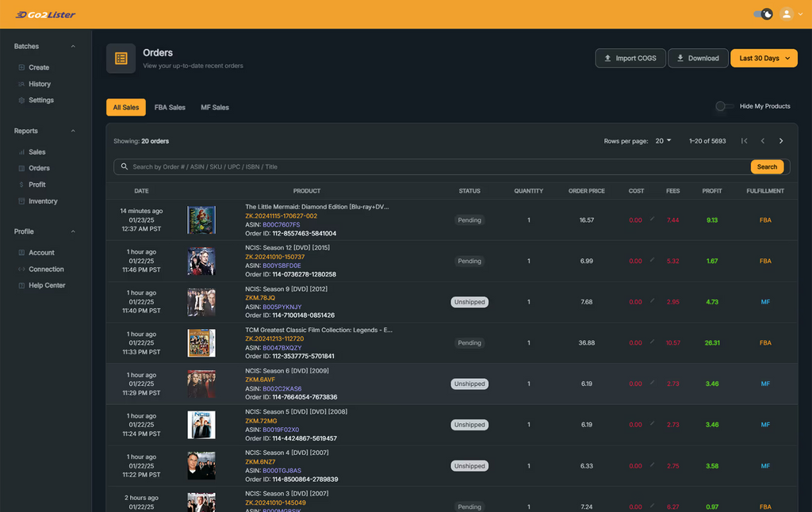Click the Create icon in the sidebar
The height and width of the screenshot is (512, 812).
pyautogui.click(x=21, y=67)
